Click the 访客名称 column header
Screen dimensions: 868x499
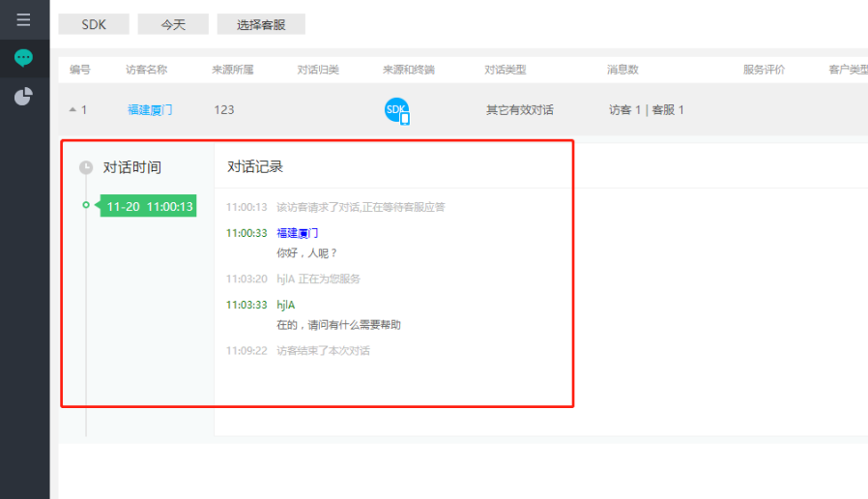(146, 70)
